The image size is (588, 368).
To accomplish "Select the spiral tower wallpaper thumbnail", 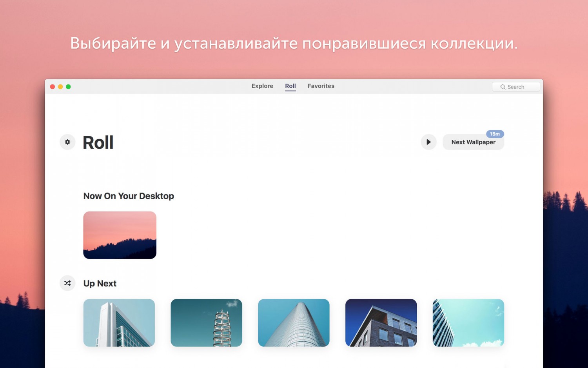I will coord(206,323).
